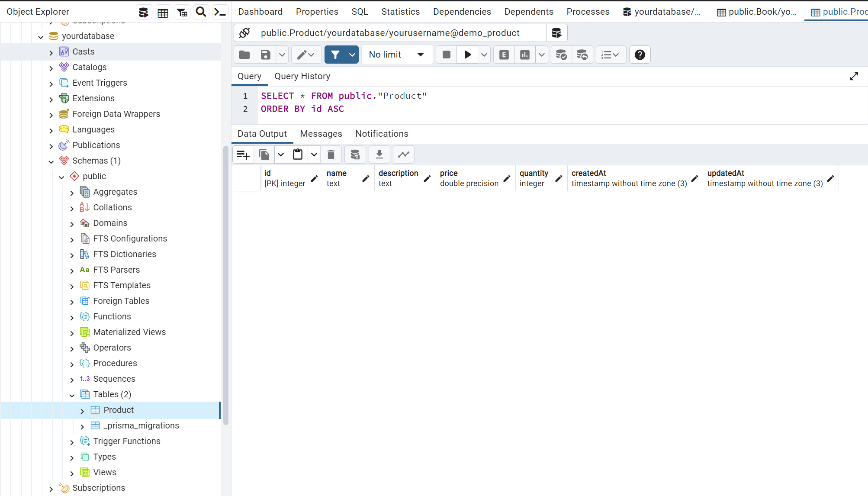Stop the running query with the stop button
Screen dimensions: 868x496
[x=446, y=55]
